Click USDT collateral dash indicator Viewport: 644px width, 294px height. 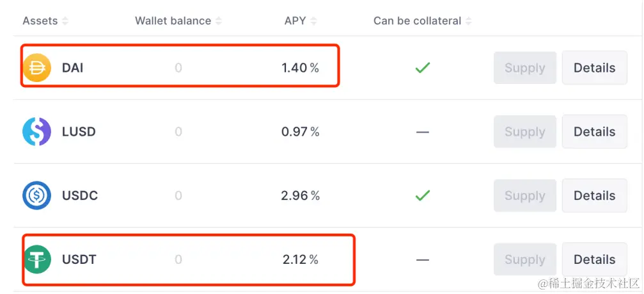pos(422,260)
